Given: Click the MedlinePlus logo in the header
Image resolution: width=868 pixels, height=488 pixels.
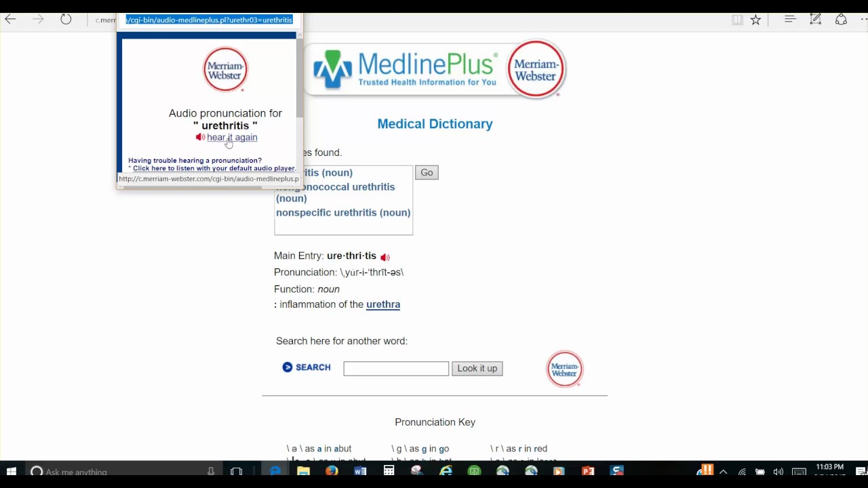Looking at the screenshot, I should pyautogui.click(x=405, y=70).
